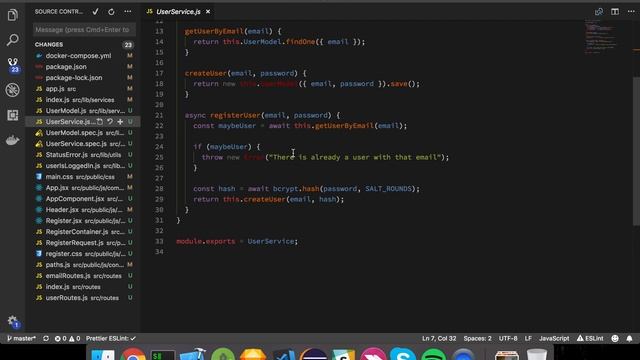Select index.js src/routes change
Viewport: 640px width, 360px height.
[83, 287]
